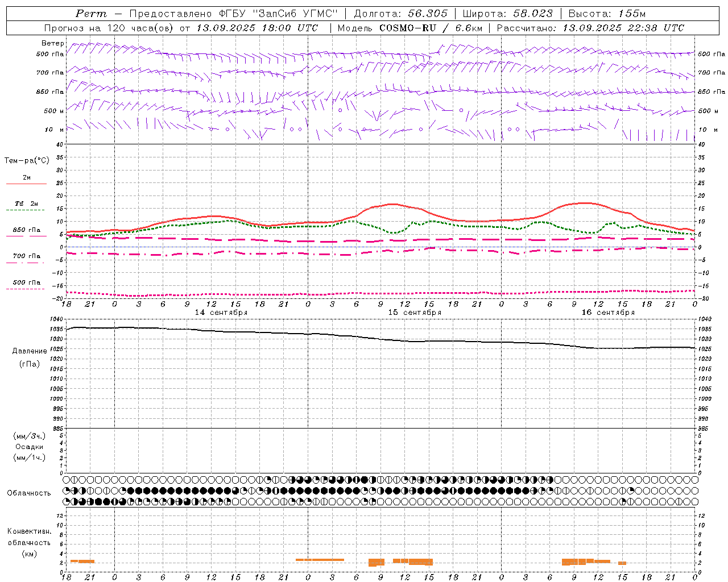Viewport: 728px width, 582px height.
Task: Click the "Тем-ра(°C)" temperature panel label
Action: (x=27, y=161)
